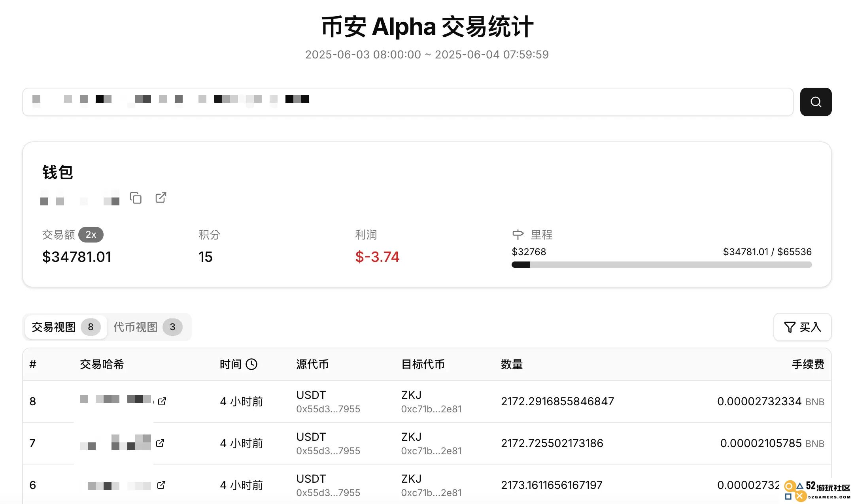Viewport: 854px width, 504px height.
Task: Click fee 0.00002105785 BNB
Action: pyautogui.click(x=772, y=443)
